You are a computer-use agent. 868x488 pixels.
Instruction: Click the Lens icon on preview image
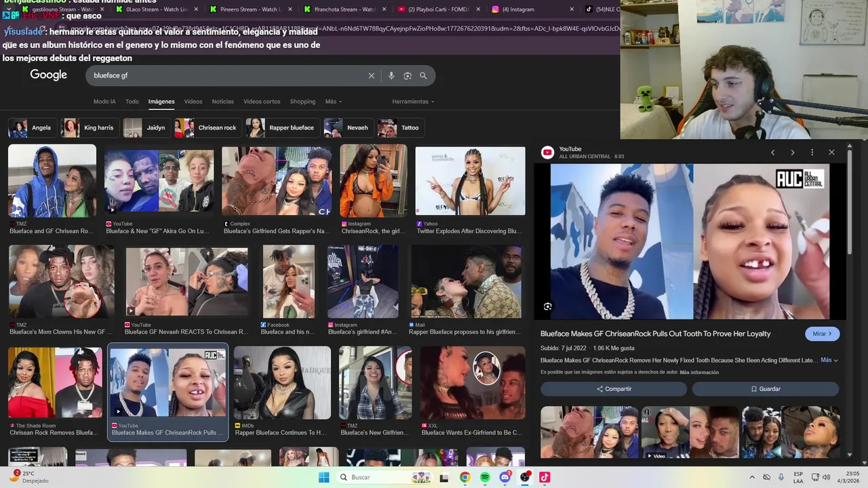click(x=548, y=306)
